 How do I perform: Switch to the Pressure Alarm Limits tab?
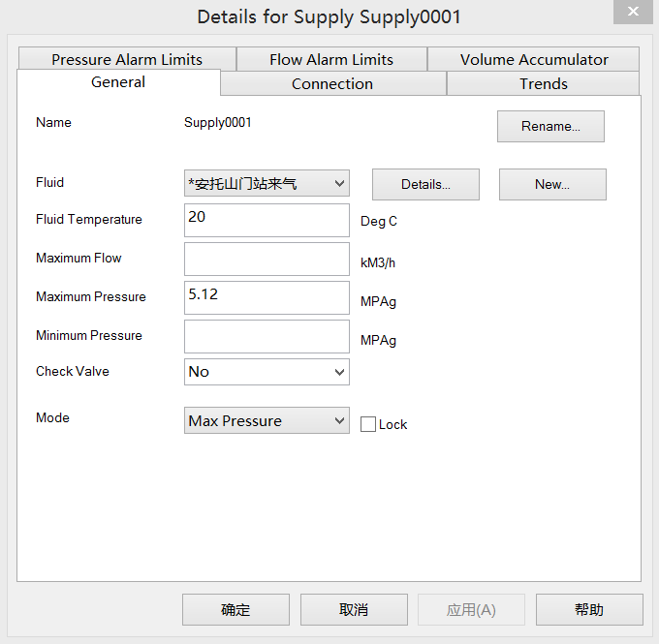coord(127,59)
